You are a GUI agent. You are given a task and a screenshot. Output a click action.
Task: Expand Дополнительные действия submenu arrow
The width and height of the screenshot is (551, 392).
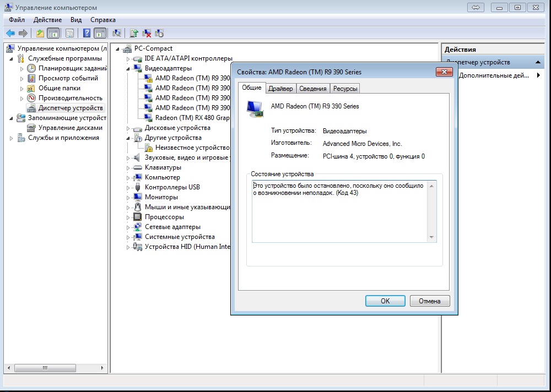point(538,75)
